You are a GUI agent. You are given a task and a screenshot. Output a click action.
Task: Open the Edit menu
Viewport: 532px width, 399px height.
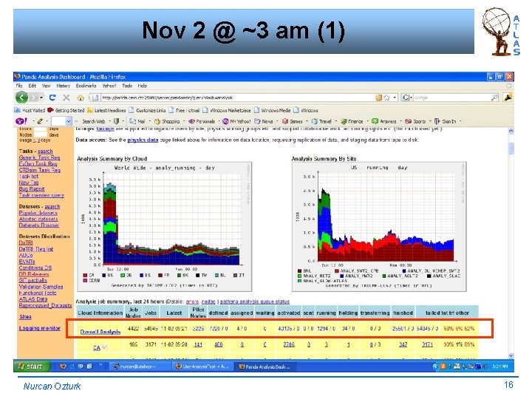[x=33, y=86]
